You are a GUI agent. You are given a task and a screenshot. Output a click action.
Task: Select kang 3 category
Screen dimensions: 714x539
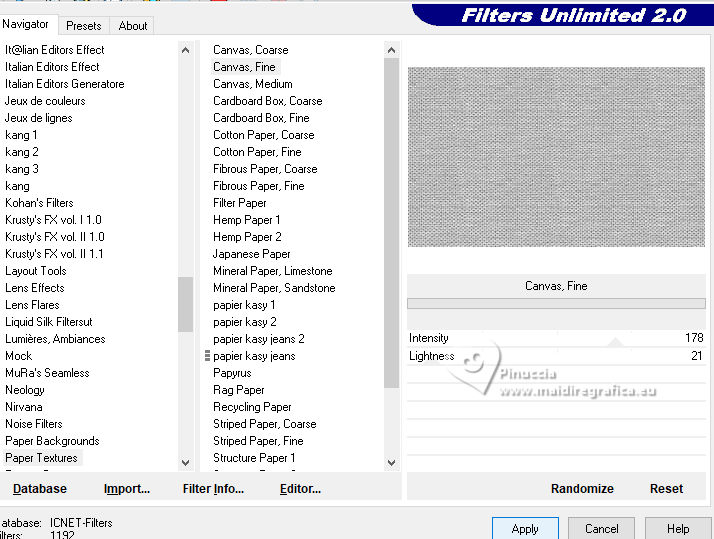pyautogui.click(x=22, y=169)
